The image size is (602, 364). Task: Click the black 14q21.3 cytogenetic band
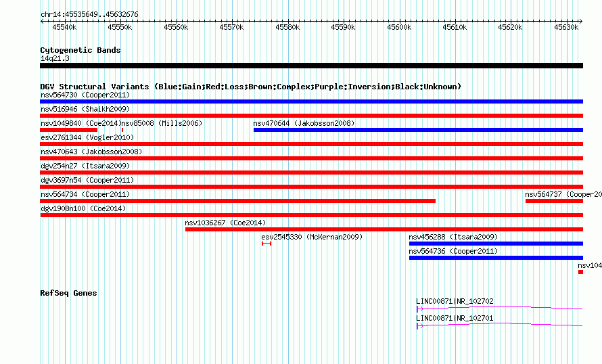tap(311, 66)
